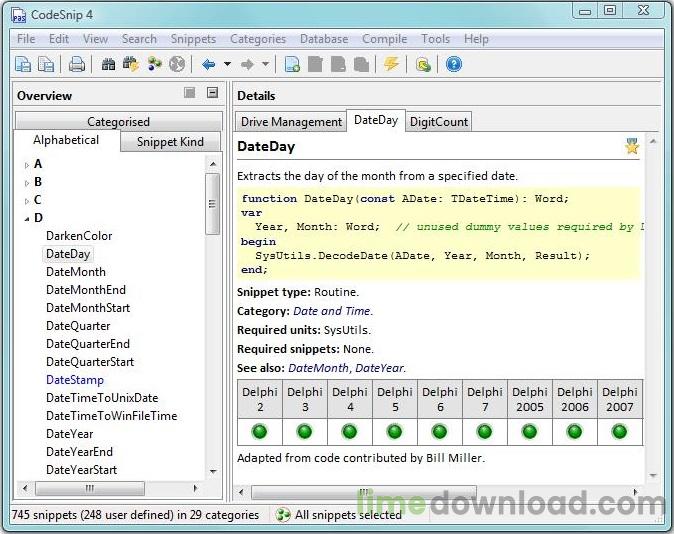Screen dimensions: 674x534
Task: Click the third greyed snippet icon
Action: click(361, 64)
